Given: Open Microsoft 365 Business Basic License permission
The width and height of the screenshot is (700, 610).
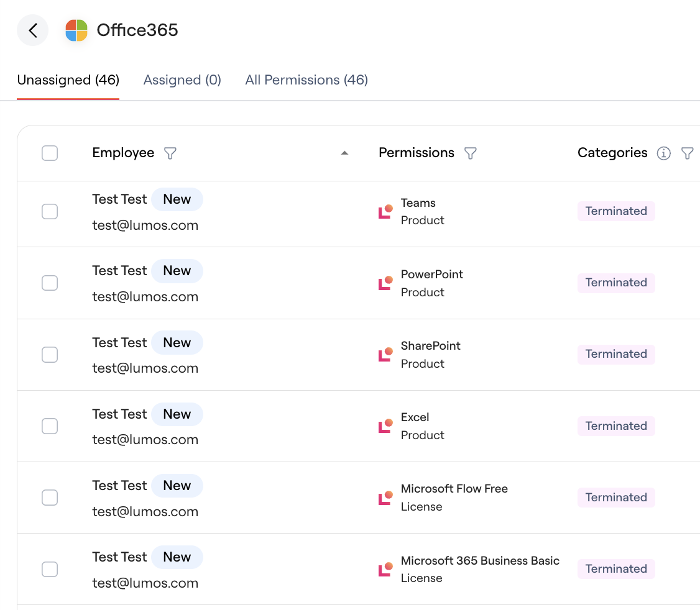Looking at the screenshot, I should [x=480, y=569].
